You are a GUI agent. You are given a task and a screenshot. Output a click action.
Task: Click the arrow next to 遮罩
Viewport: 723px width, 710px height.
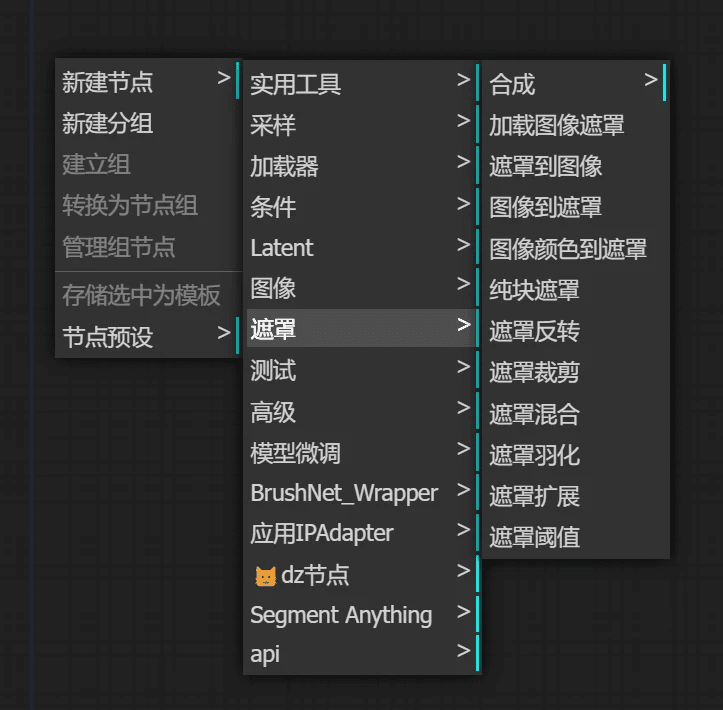tap(463, 325)
